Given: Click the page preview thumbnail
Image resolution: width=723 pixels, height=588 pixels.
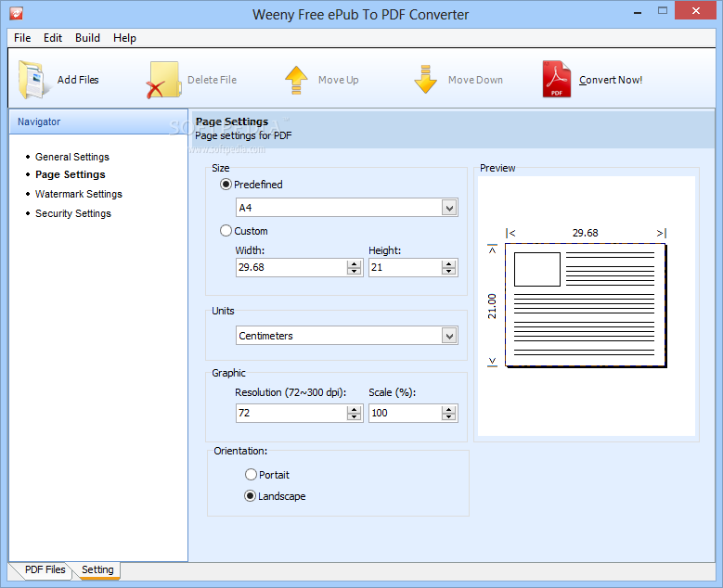Looking at the screenshot, I should click(586, 305).
